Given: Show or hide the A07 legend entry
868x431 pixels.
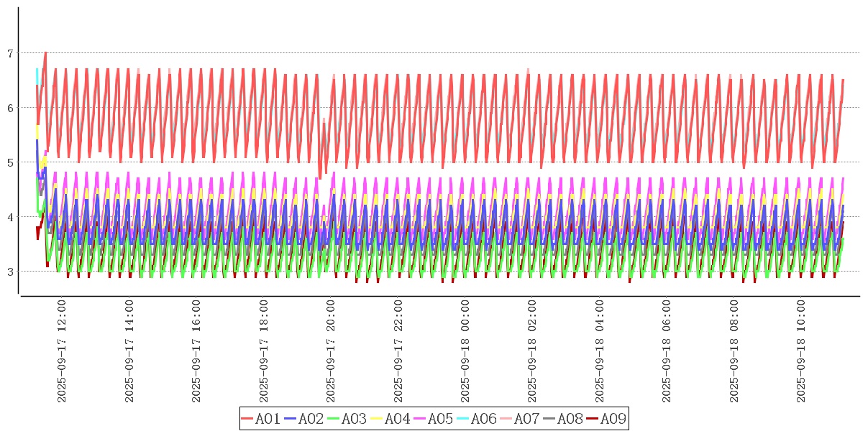Looking at the screenshot, I should [x=526, y=419].
